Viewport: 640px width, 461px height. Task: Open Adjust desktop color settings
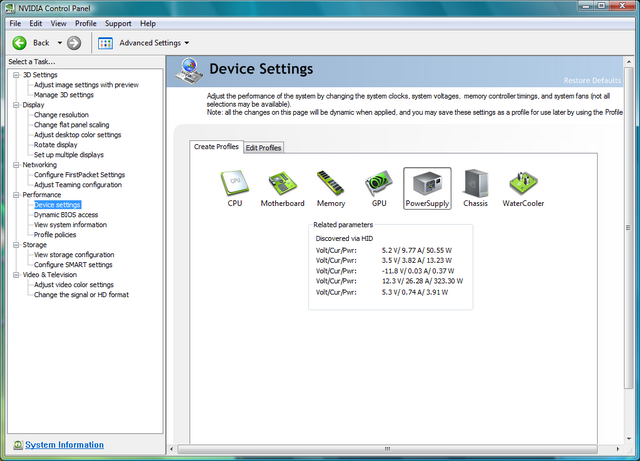coord(78,135)
